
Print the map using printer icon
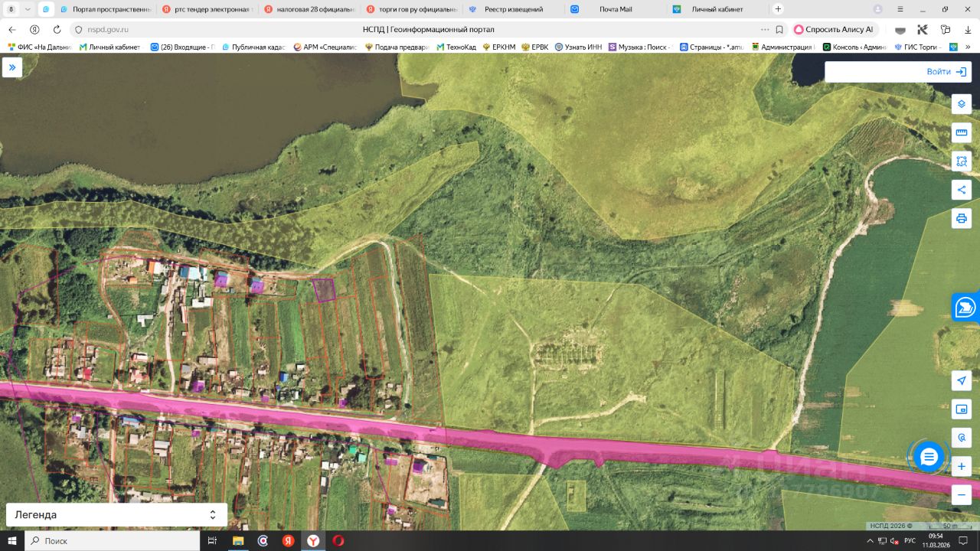pos(962,218)
